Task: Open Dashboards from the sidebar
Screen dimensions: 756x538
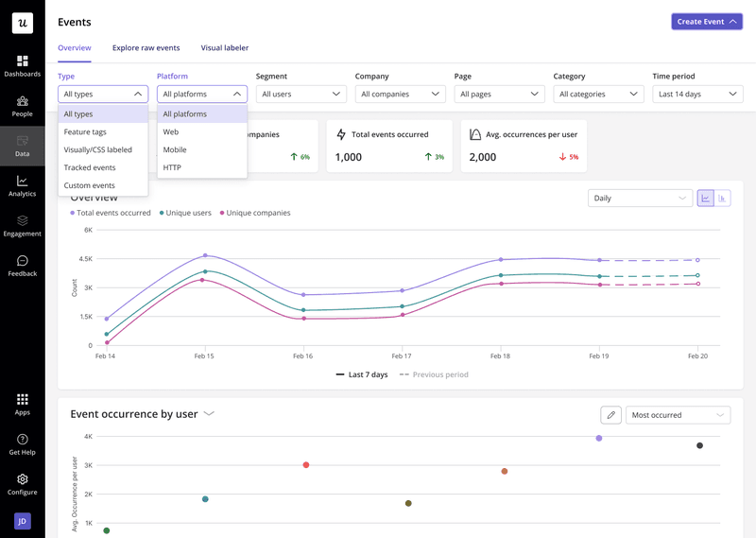Action: [x=22, y=64]
